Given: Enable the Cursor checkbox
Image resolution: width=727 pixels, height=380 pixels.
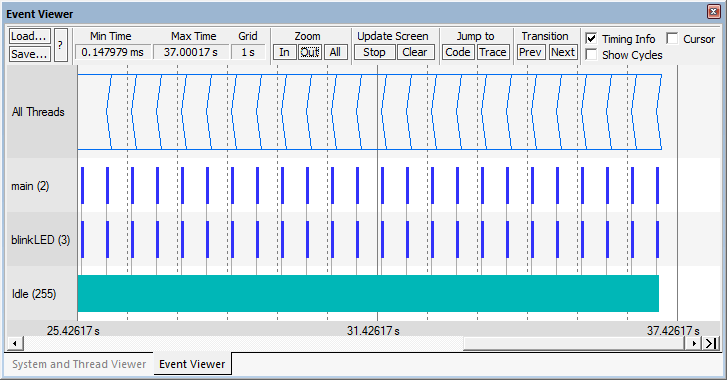Looking at the screenshot, I should coord(672,38).
